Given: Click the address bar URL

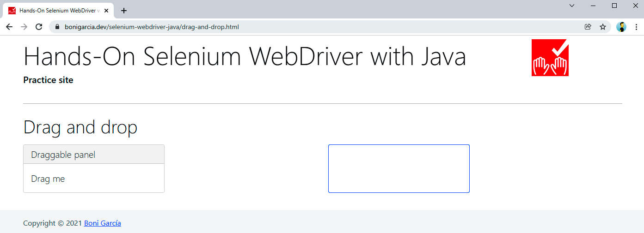Looking at the screenshot, I should point(152,27).
